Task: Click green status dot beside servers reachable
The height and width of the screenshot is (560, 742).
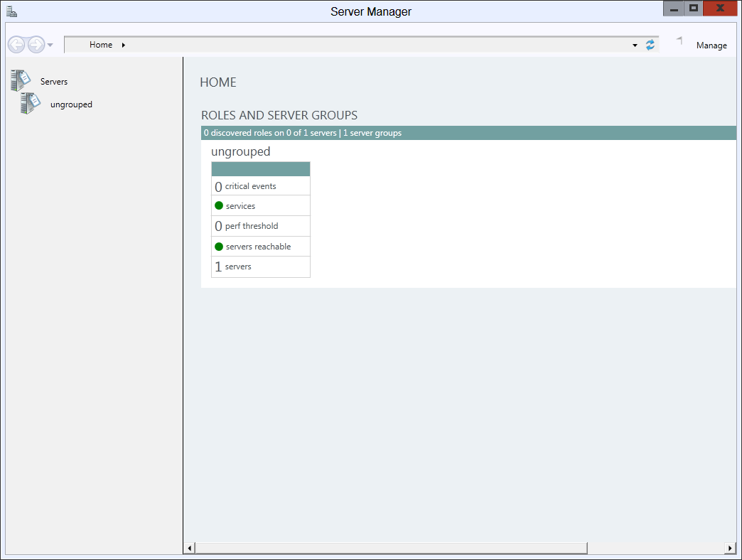Action: 219,247
